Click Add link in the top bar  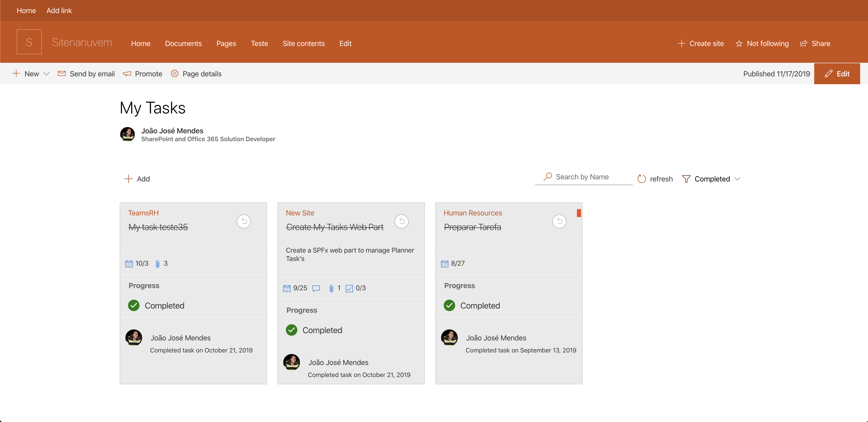(x=59, y=10)
